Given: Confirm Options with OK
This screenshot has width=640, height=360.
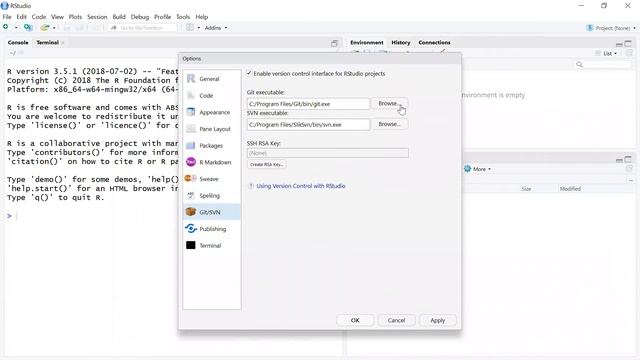Looking at the screenshot, I should point(355,320).
